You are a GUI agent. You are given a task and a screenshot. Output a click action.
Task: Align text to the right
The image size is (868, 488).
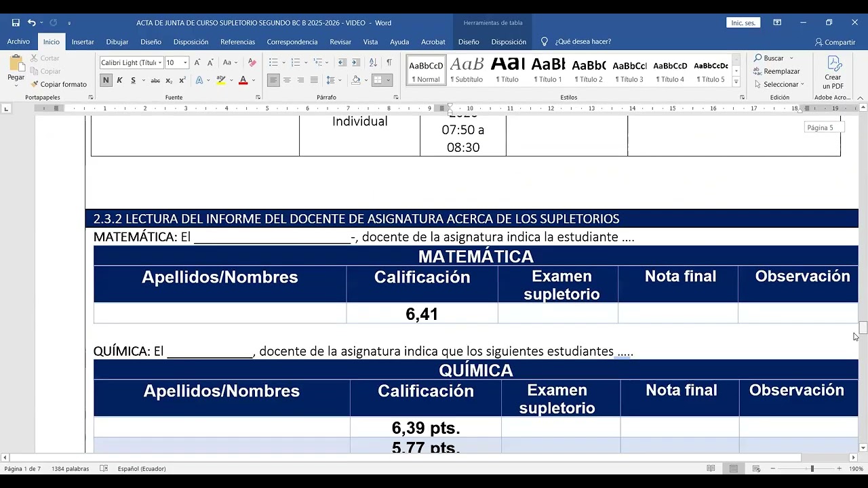300,80
